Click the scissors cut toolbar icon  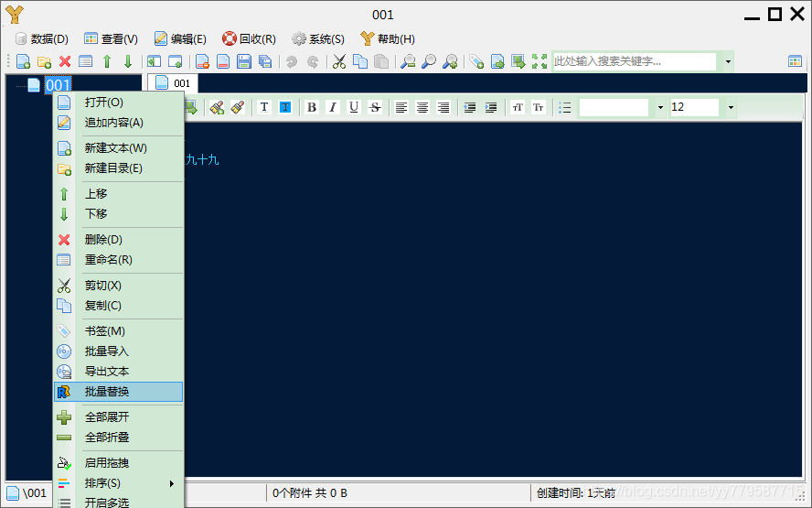pos(339,61)
